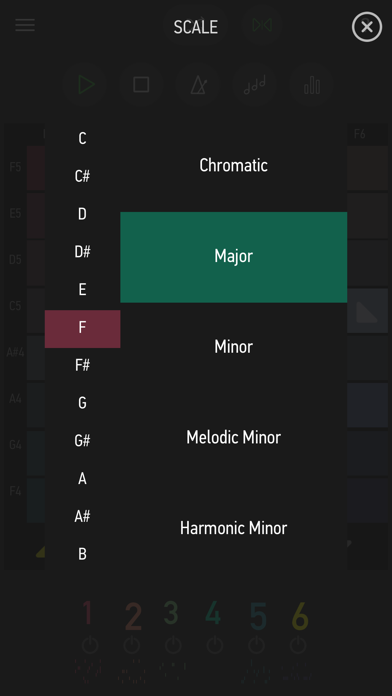Select the Chromatic scale option
This screenshot has width=392, height=696.
pyautogui.click(x=234, y=166)
